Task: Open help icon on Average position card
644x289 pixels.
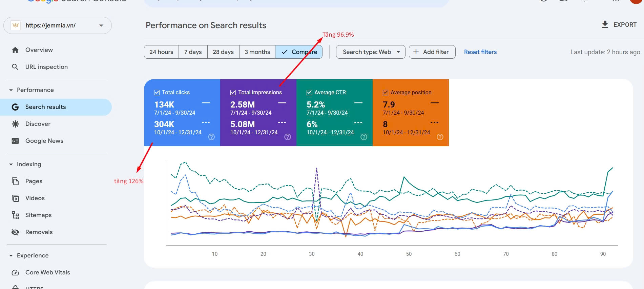Action: pos(440,137)
